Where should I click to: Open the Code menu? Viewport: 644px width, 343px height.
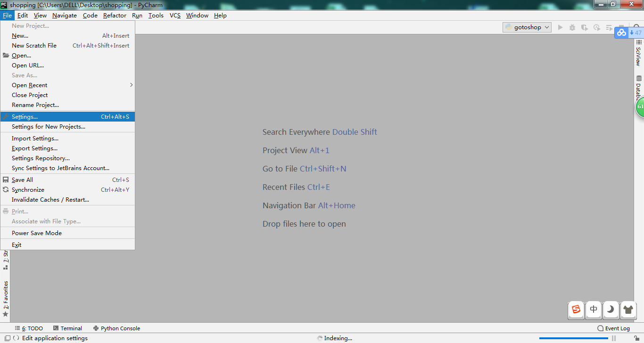pyautogui.click(x=90, y=16)
